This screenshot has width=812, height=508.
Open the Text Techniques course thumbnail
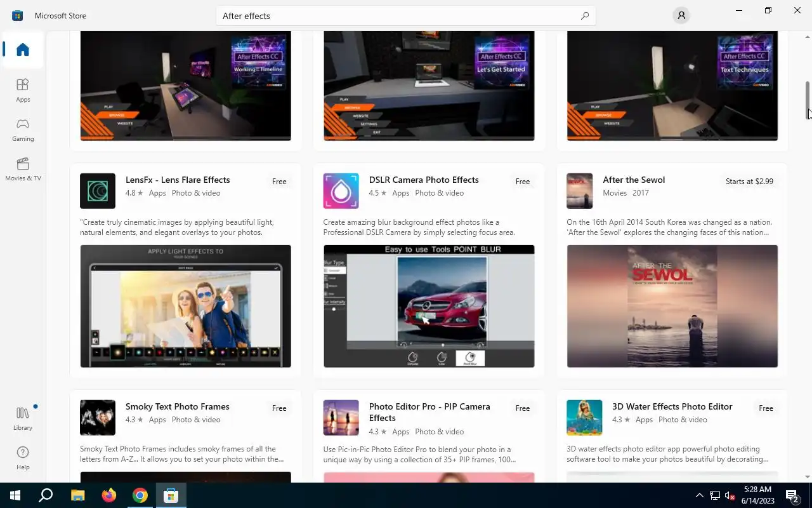(x=672, y=86)
